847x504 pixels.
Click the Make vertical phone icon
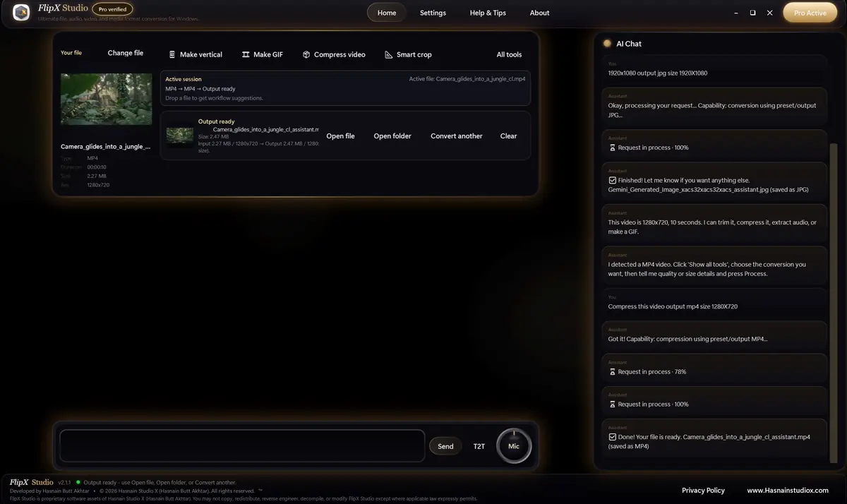(x=172, y=54)
